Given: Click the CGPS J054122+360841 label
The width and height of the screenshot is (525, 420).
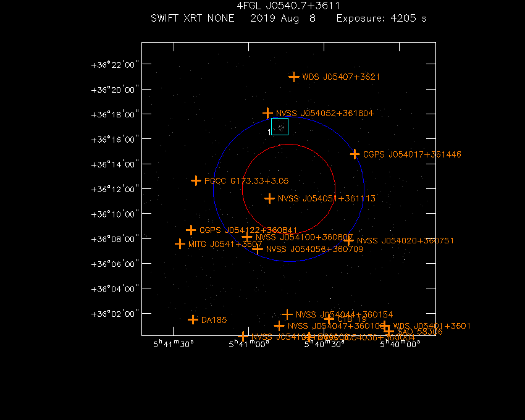Looking at the screenshot, I should 248,230.
